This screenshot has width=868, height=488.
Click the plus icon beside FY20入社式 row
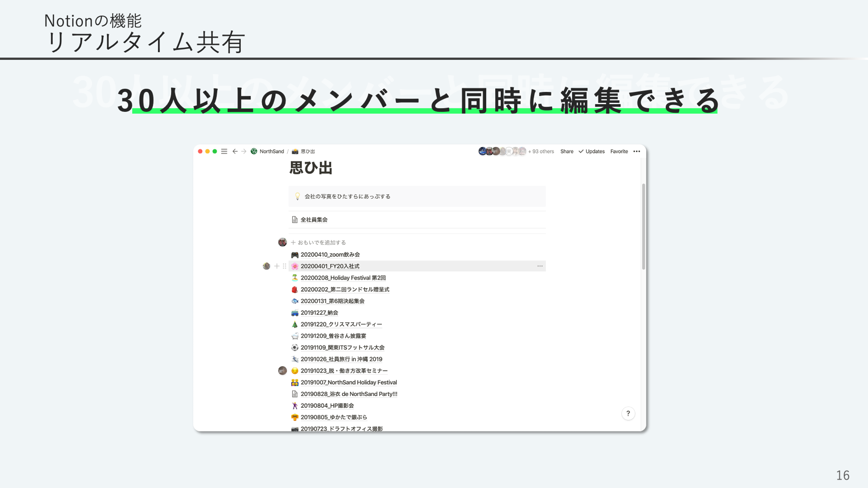(276, 266)
